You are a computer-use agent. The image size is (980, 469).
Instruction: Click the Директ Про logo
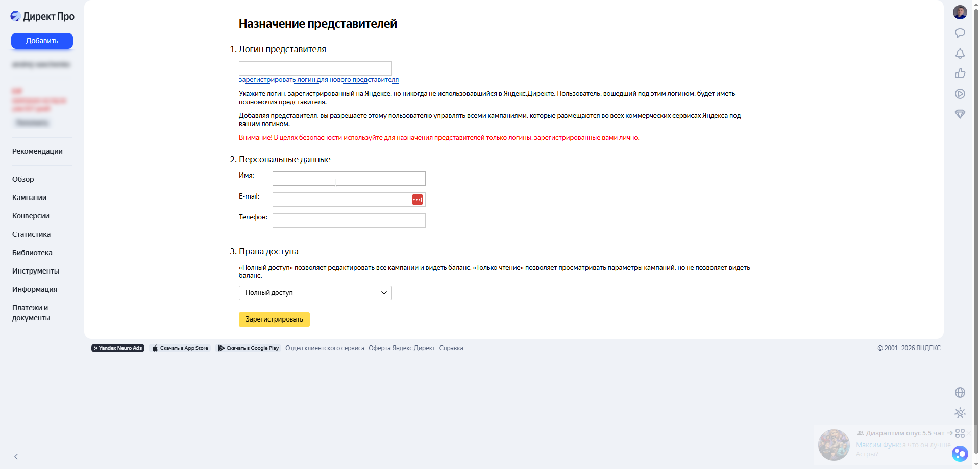42,16
